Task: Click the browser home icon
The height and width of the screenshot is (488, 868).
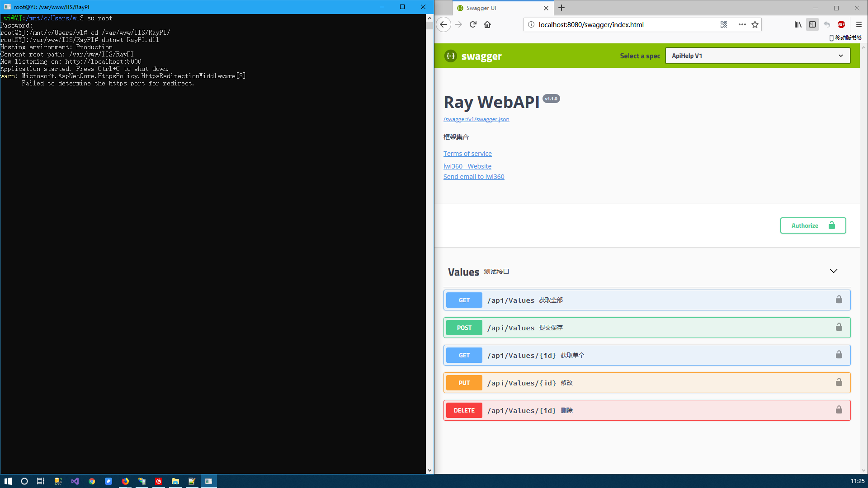Action: 487,24
